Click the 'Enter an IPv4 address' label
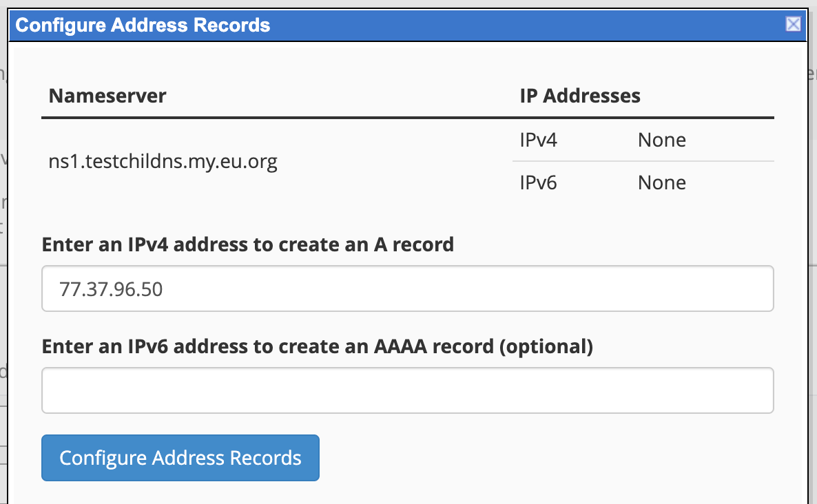 click(x=248, y=244)
